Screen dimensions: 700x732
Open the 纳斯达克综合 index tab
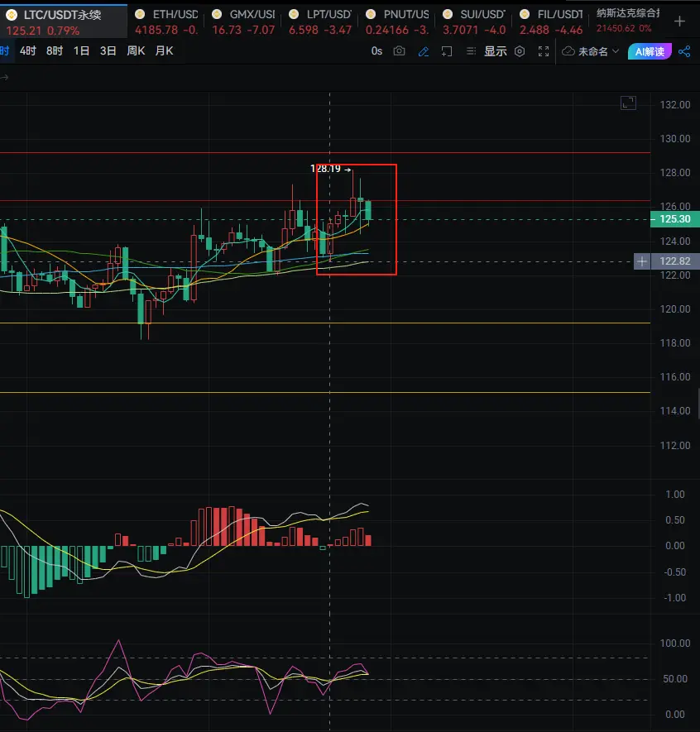point(628,21)
